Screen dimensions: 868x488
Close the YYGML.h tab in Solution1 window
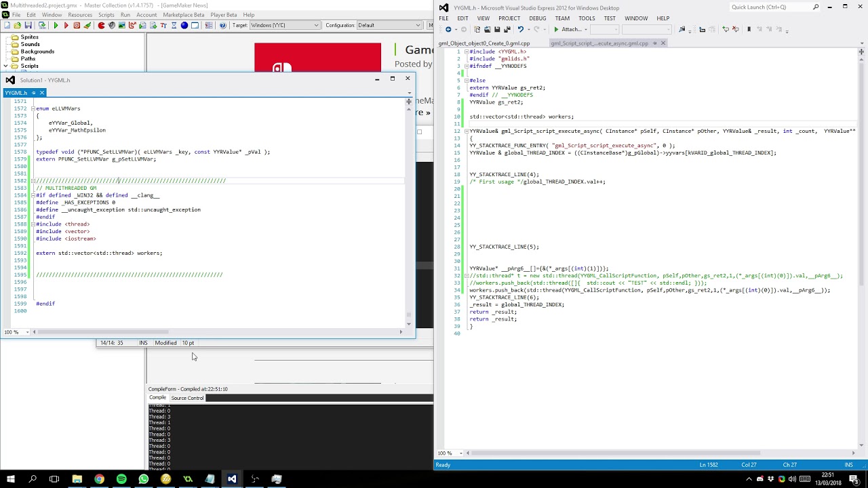click(41, 93)
